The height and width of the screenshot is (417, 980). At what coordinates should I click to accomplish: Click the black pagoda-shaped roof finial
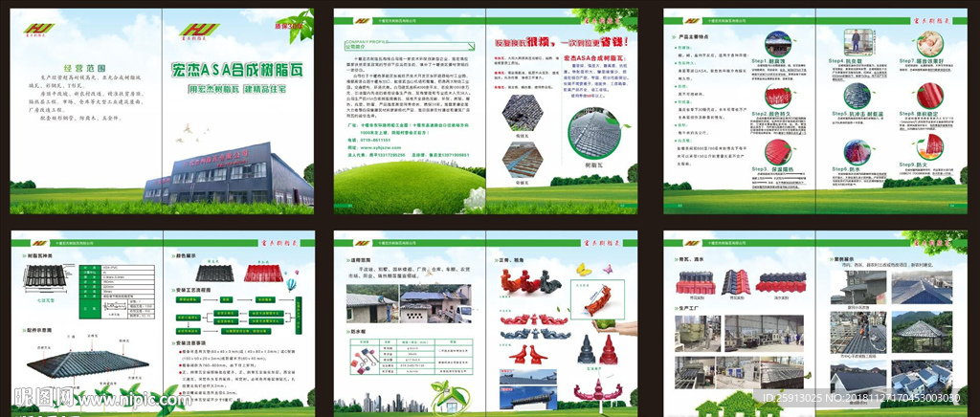click(587, 350)
